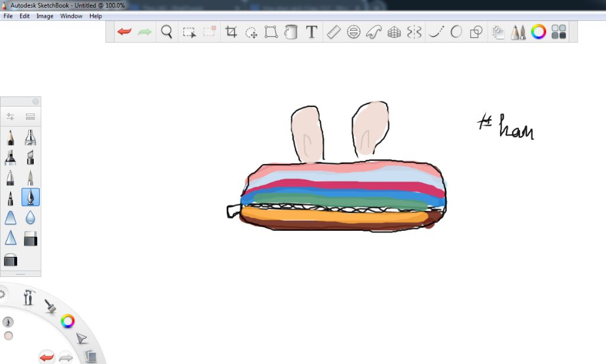Click the UI panels grid icon

559,32
